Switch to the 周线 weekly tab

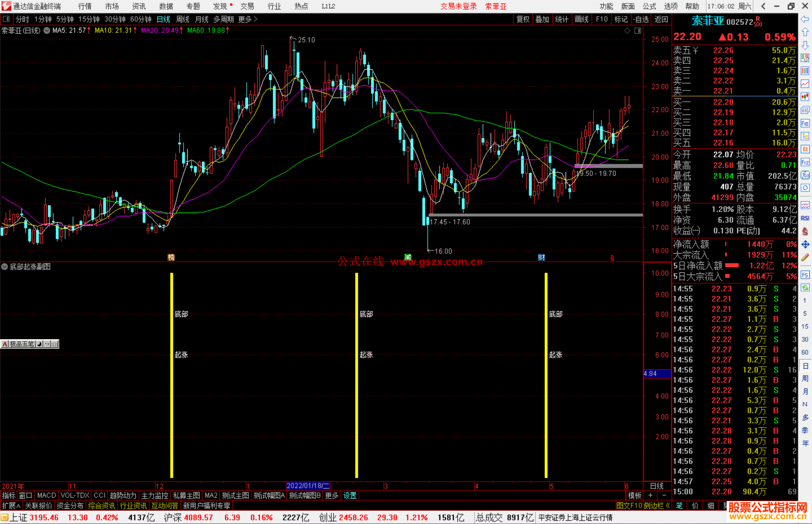(183, 19)
